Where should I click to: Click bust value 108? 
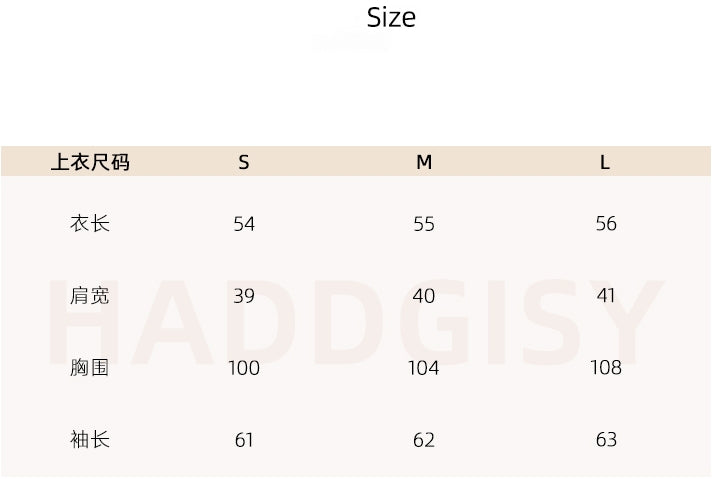point(606,367)
